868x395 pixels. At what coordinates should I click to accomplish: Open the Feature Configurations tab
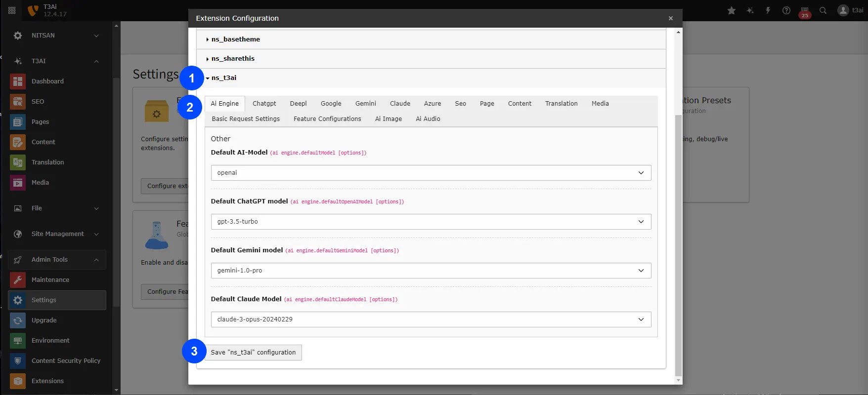point(327,119)
